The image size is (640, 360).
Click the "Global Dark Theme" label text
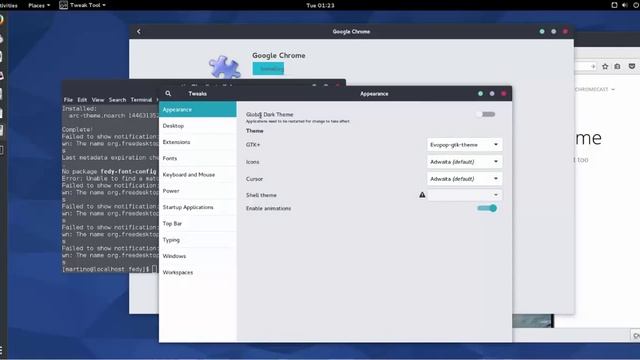coord(269,114)
